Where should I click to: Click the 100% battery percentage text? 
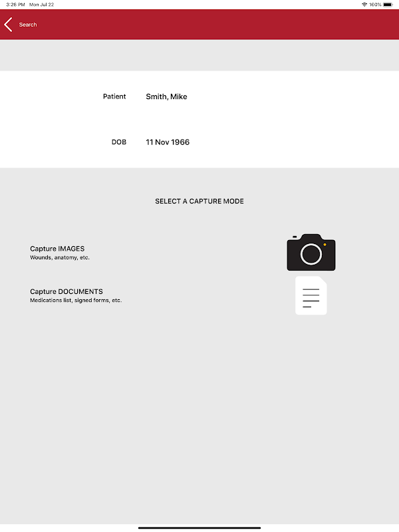point(375,5)
